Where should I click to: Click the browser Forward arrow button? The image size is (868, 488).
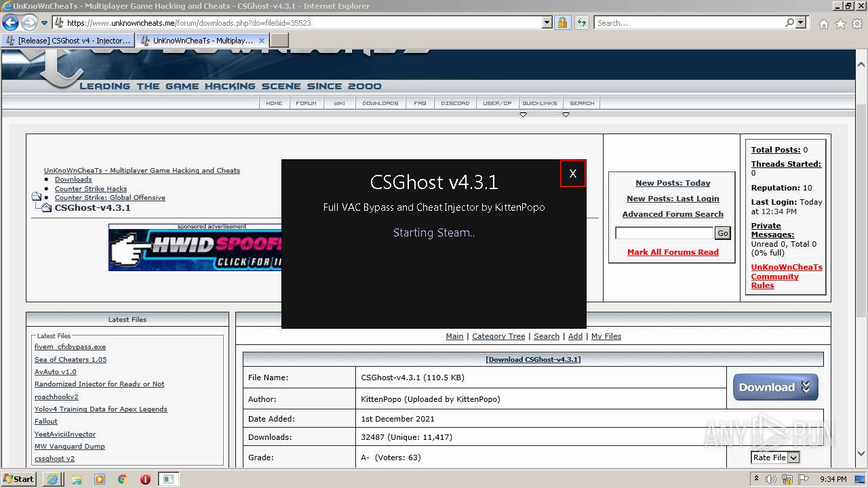pyautogui.click(x=29, y=23)
